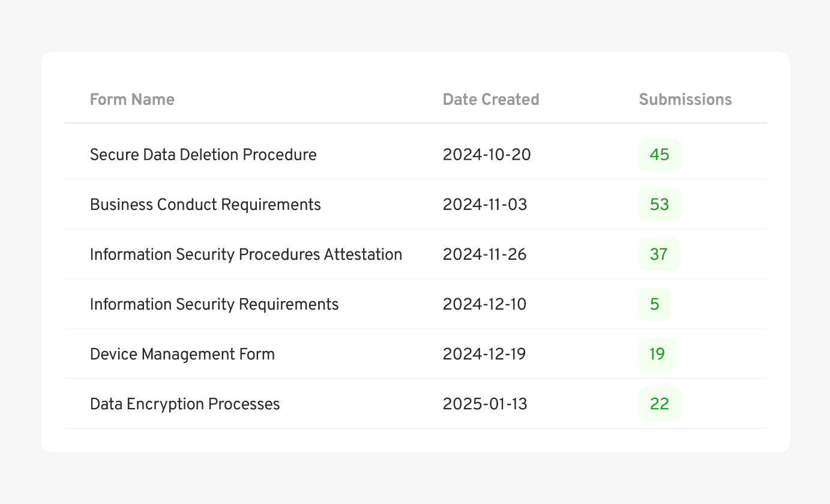
Task: View the 5 submissions badge
Action: click(x=655, y=304)
